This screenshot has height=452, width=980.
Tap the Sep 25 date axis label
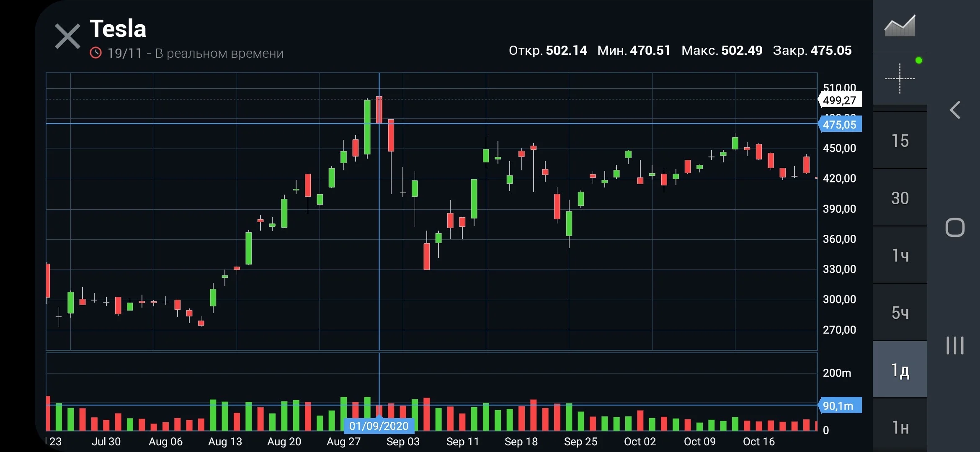tap(580, 442)
